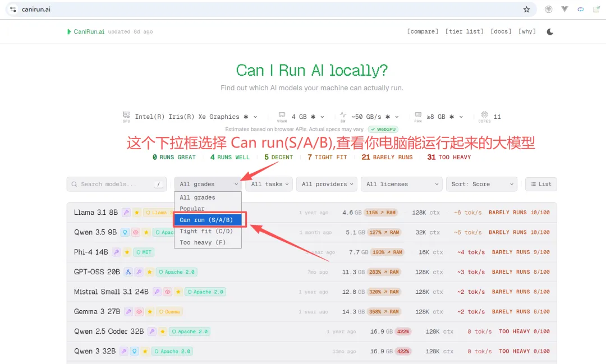This screenshot has height=364, width=606.
Task: Focus the Search models input field
Action: coord(117,185)
